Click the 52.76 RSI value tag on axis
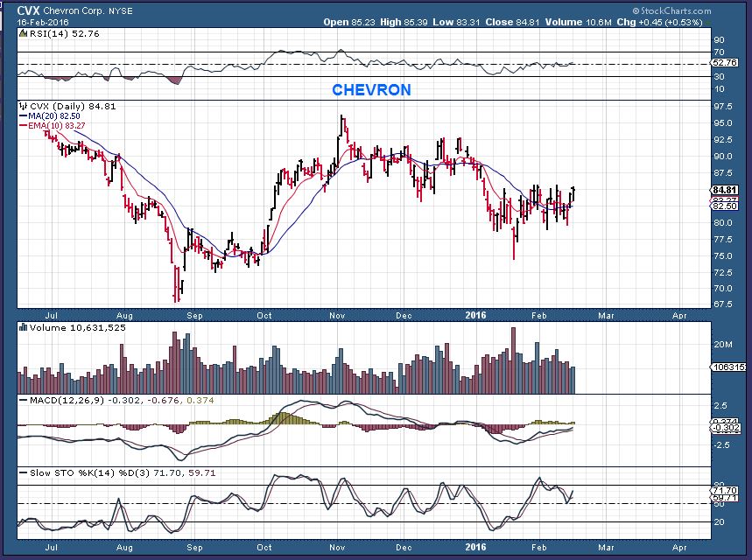This screenshot has width=752, height=560. [724, 63]
